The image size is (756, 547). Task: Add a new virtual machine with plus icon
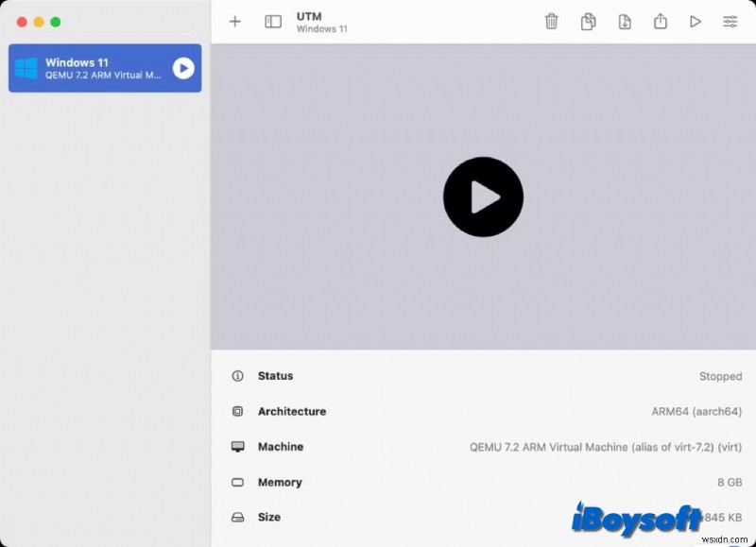[234, 21]
